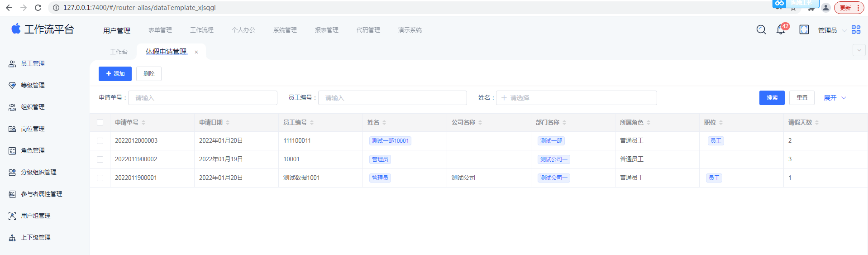This screenshot has width=868, height=255.
Task: Sort by 申请单号 column sort icon
Action: click(x=143, y=123)
